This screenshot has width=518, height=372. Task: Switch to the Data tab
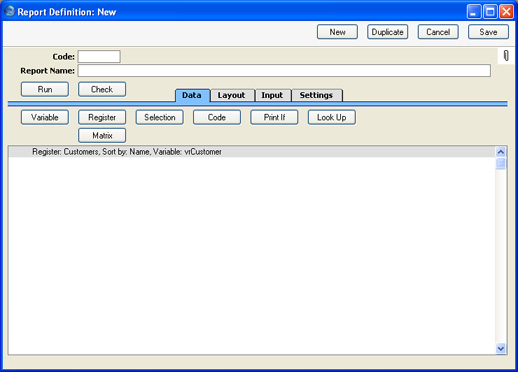[192, 95]
